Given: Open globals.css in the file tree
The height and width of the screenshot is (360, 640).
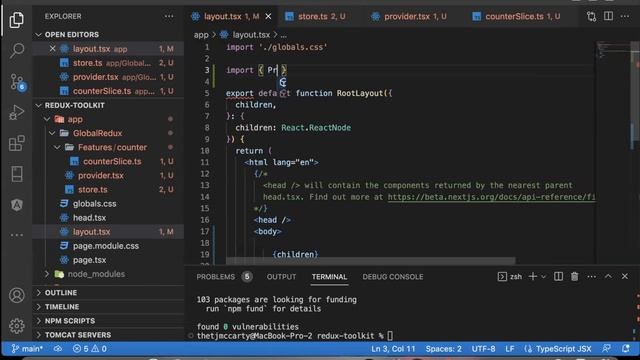Looking at the screenshot, I should tap(94, 204).
